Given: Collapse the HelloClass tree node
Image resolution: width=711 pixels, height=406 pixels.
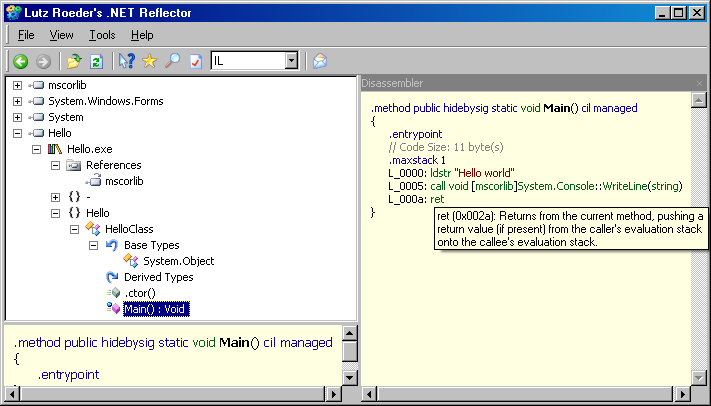Looking at the screenshot, I should pyautogui.click(x=74, y=229).
